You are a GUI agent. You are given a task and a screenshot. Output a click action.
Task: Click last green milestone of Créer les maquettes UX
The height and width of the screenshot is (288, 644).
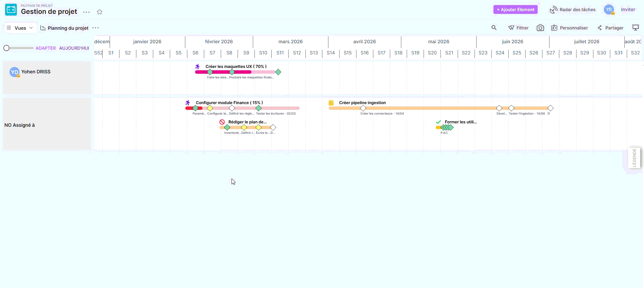(278, 72)
